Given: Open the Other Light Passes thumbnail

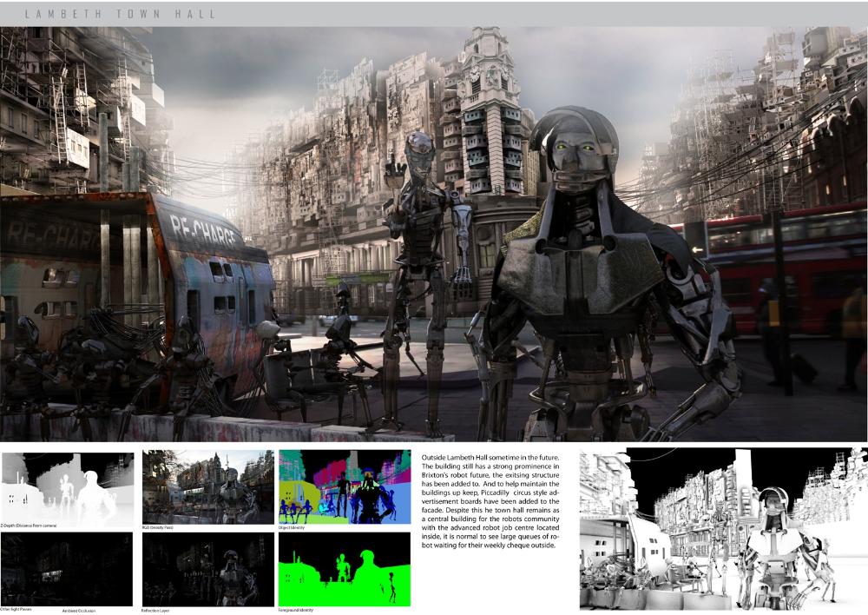Looking at the screenshot, I should pos(67,569).
